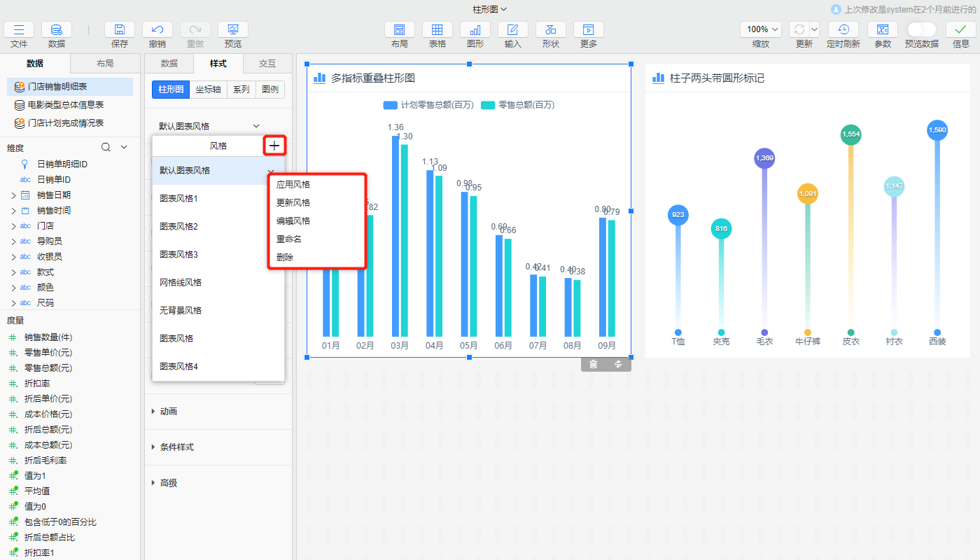Viewport: 980px width, 560px height.
Task: Open the Parameters (参数) toolbar icon
Action: click(x=883, y=29)
